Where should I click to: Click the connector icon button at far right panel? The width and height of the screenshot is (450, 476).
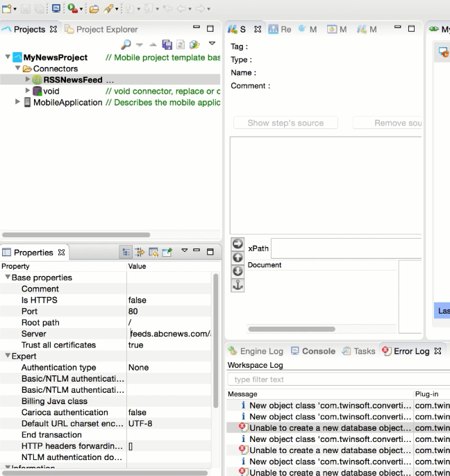point(444,53)
